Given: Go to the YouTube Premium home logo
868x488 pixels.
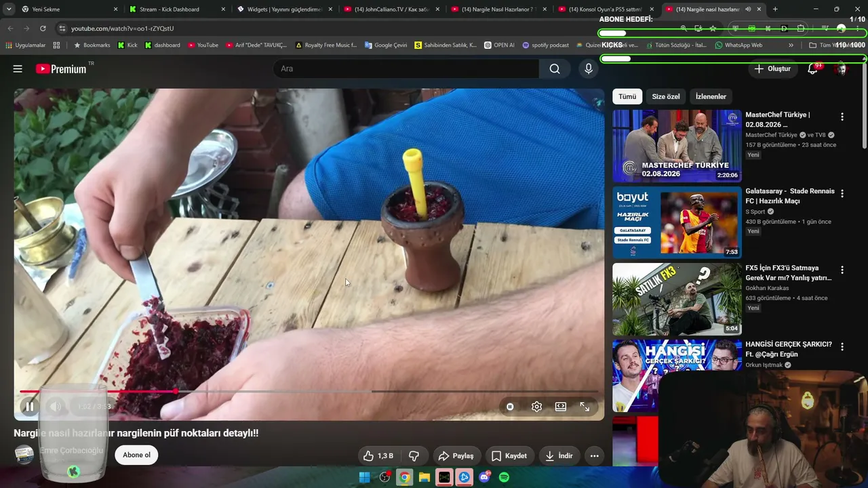Looking at the screenshot, I should tap(61, 68).
